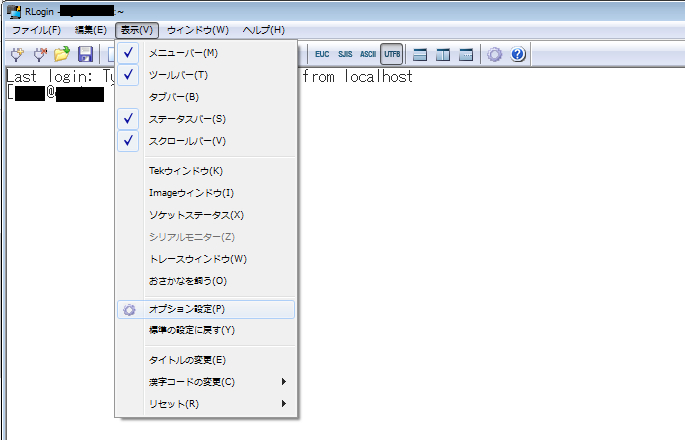
Task: Click the gear settings icon in toolbar
Action: pos(494,54)
